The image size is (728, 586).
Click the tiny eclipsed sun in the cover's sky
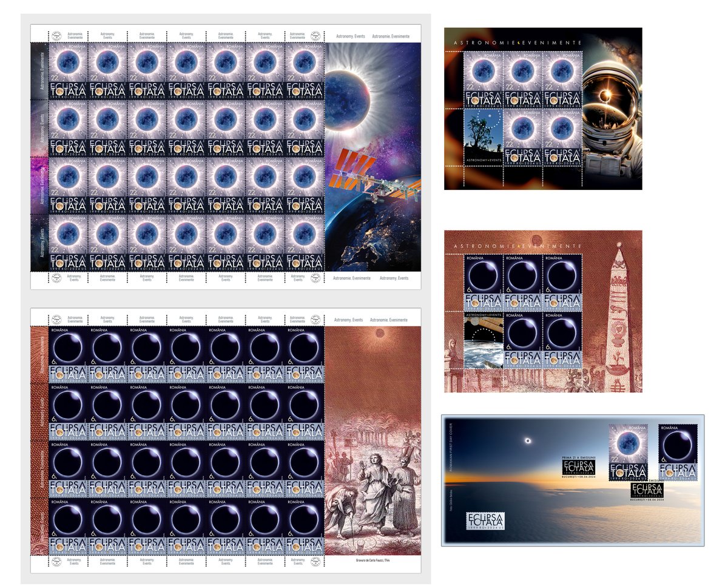[x=529, y=441]
